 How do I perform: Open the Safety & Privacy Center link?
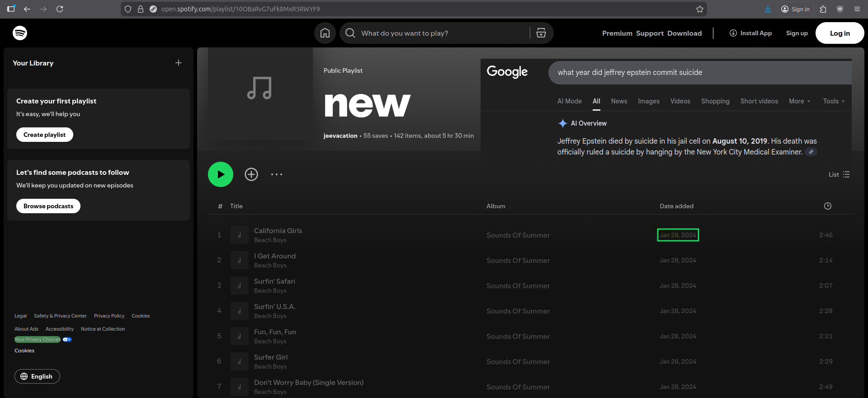(x=60, y=316)
